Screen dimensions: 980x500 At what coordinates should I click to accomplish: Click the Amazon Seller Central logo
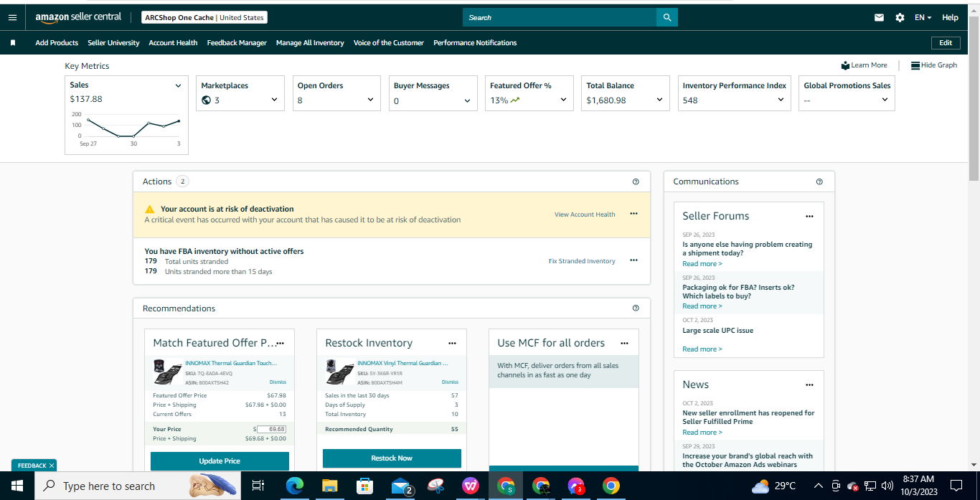point(78,17)
